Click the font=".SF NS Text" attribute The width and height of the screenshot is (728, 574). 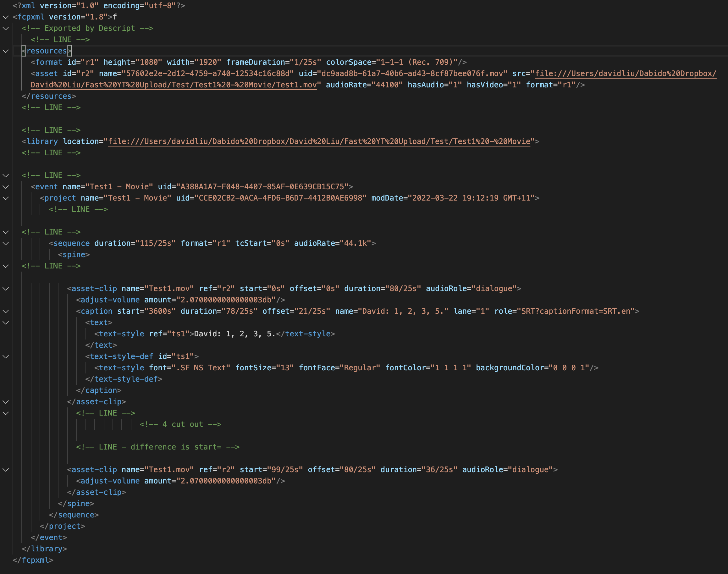[x=190, y=368]
